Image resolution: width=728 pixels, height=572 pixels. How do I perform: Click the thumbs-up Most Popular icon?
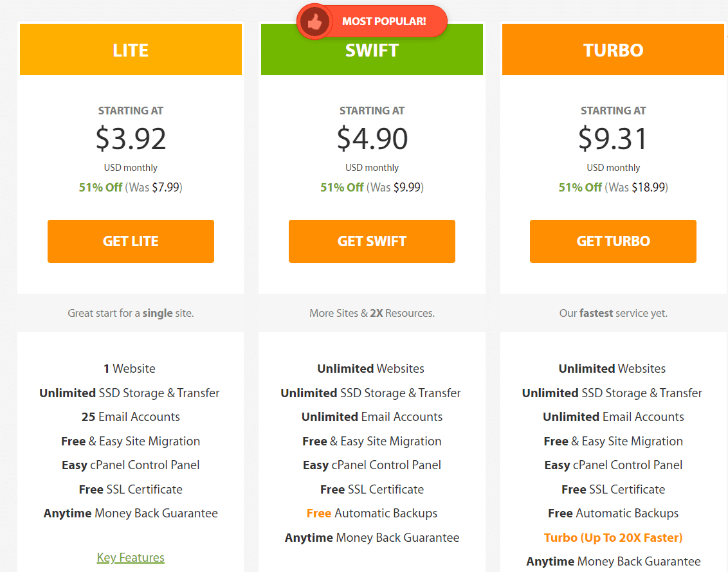pyautogui.click(x=314, y=21)
